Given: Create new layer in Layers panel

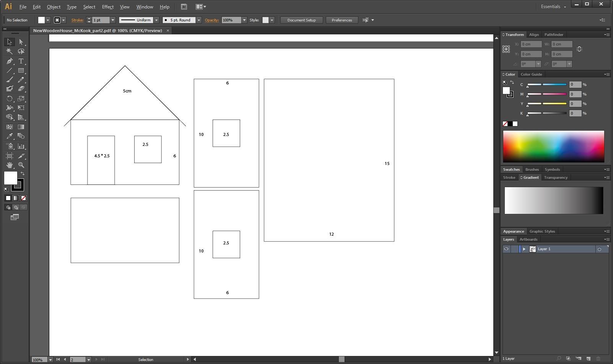Looking at the screenshot, I should [588, 359].
